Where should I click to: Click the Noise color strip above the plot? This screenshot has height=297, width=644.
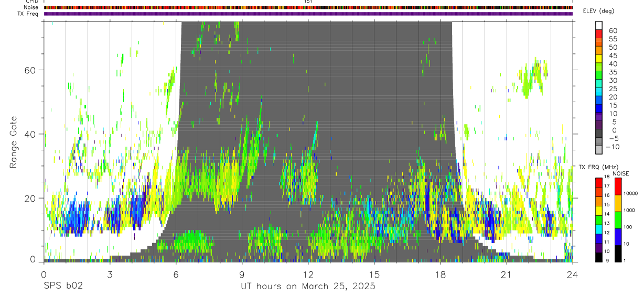click(308, 7)
